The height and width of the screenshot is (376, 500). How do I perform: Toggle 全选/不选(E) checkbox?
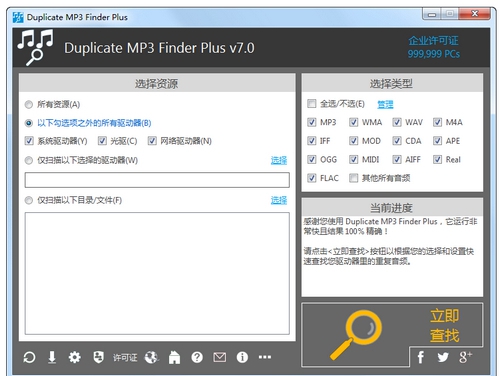coord(312,104)
